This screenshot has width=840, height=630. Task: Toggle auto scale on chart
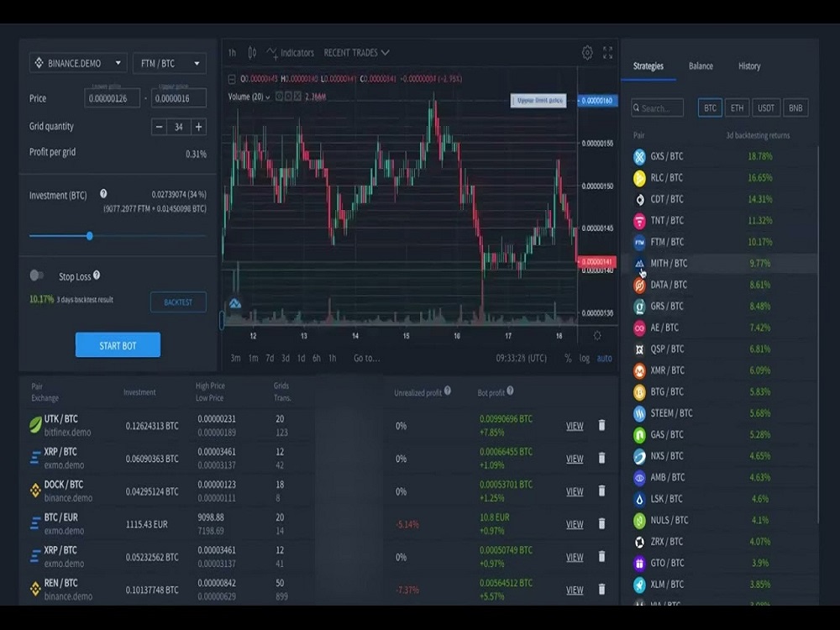[604, 358]
